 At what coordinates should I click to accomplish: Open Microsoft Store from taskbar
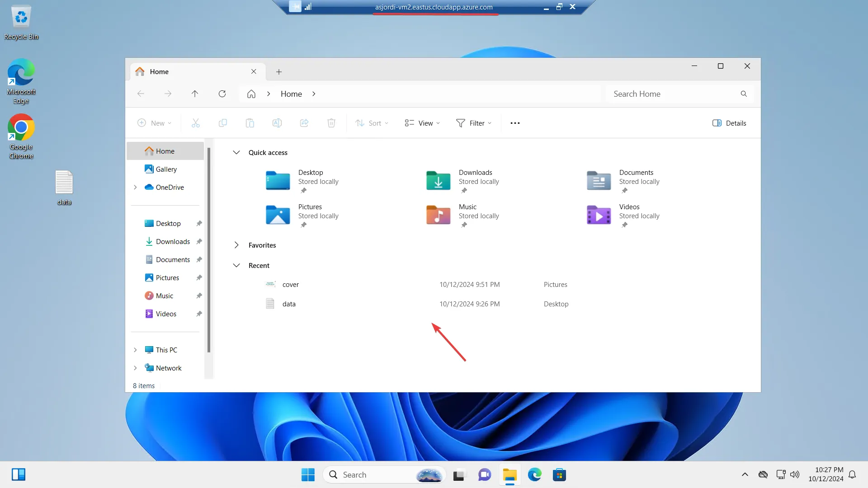tap(559, 474)
